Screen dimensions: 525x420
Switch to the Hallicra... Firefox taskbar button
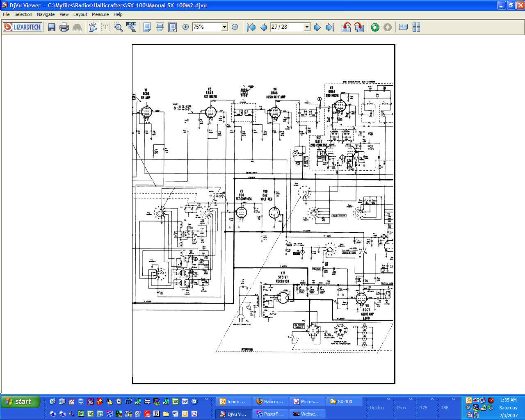(x=270, y=402)
